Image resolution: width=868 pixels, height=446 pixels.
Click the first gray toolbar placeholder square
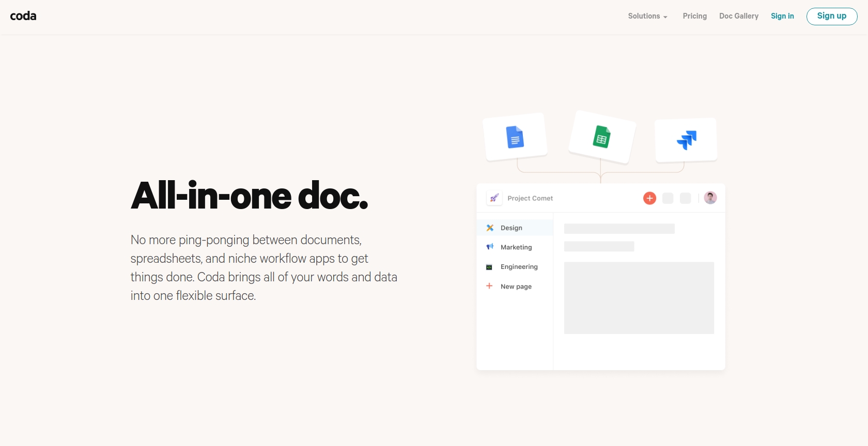point(668,198)
